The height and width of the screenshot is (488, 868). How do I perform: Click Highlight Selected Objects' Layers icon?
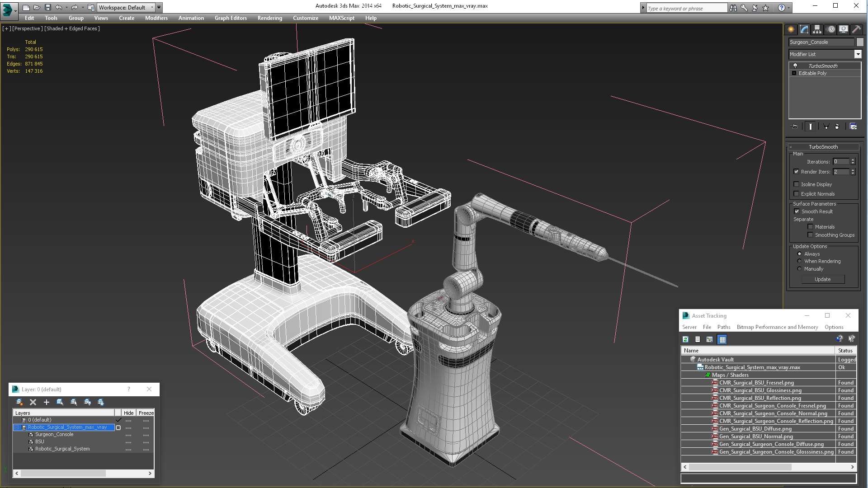pos(74,402)
